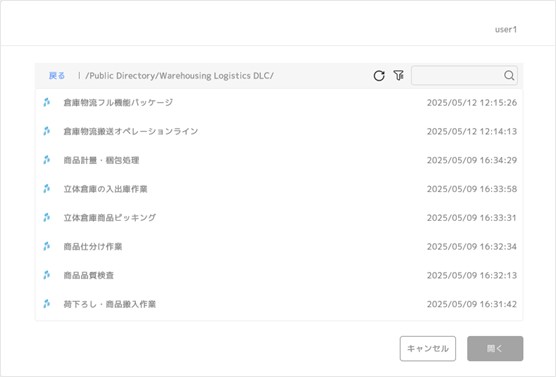Select the 倉庫物流搬送オペレーションライン row

click(x=279, y=131)
